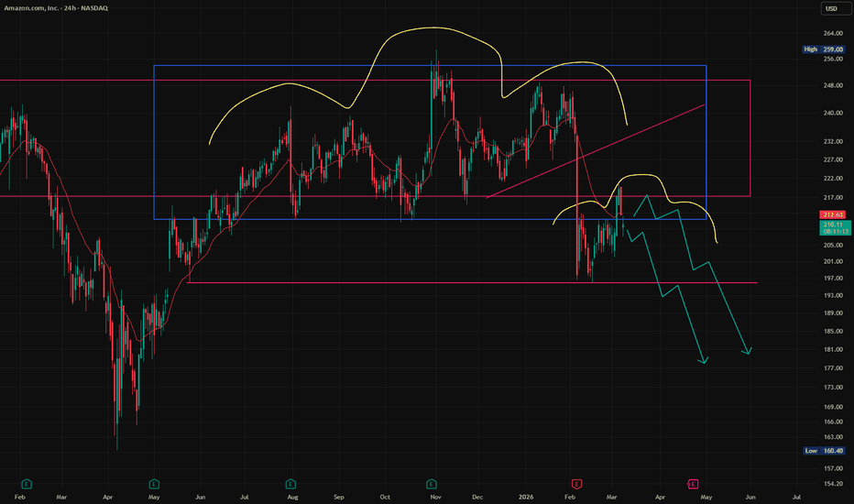Image resolution: width=854 pixels, height=504 pixels.
Task: Select the earnings marker near November
Action: 431,483
